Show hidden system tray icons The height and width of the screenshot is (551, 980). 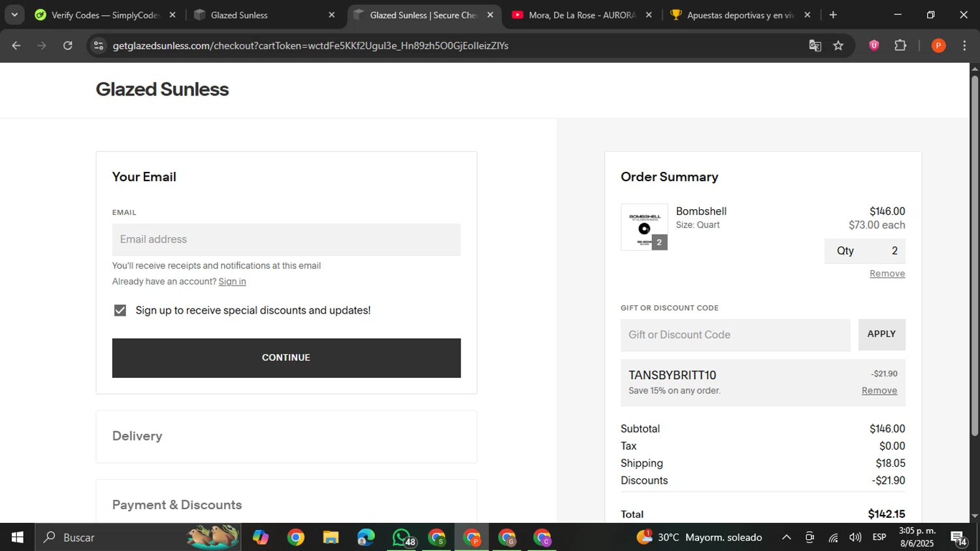click(x=787, y=537)
